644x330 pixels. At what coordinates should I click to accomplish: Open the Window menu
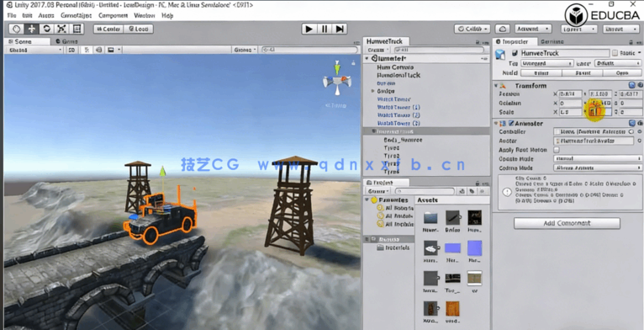[144, 15]
